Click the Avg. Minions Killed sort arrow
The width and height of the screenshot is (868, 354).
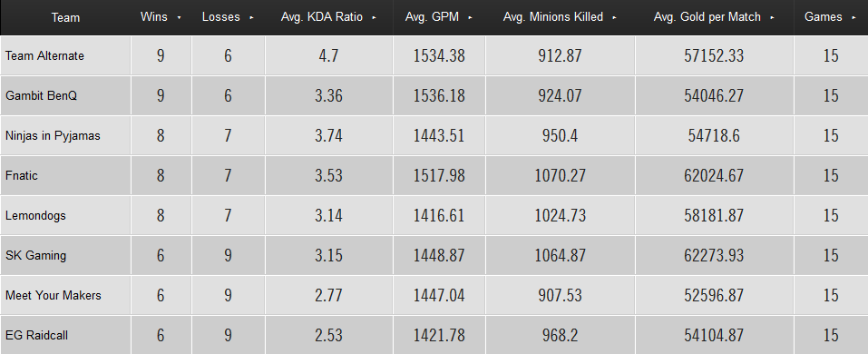(614, 18)
